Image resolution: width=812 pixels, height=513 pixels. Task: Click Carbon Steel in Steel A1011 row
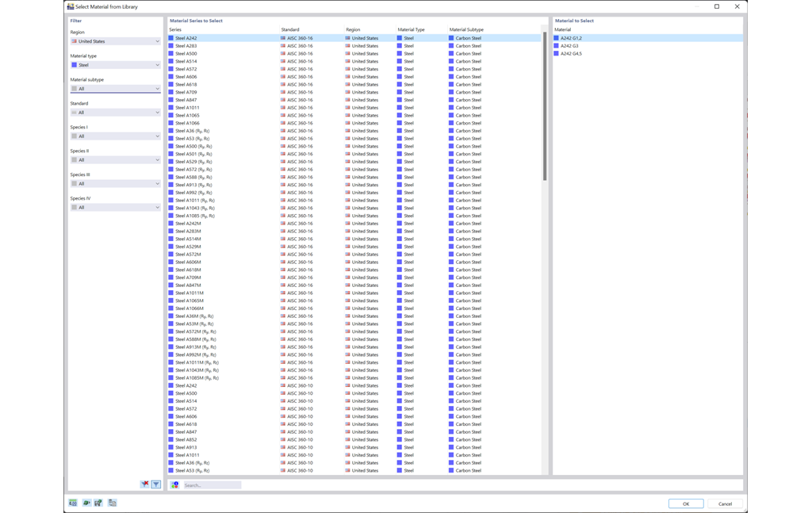[x=468, y=108]
